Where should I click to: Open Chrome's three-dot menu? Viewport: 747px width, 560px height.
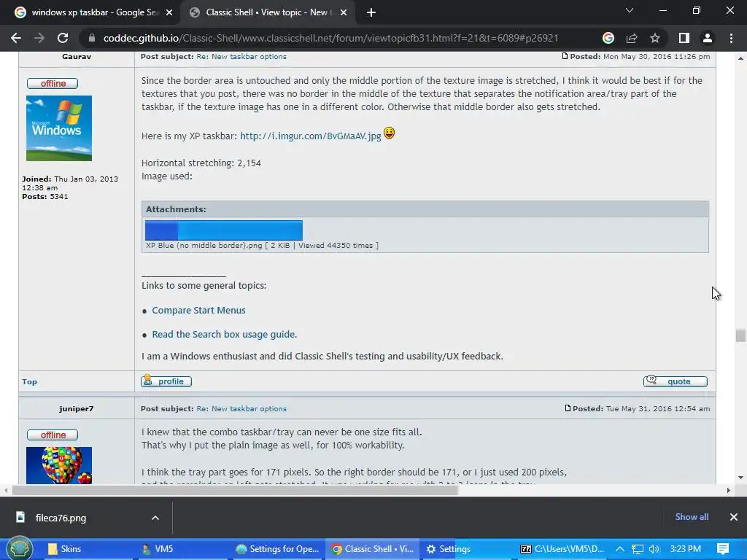731,38
